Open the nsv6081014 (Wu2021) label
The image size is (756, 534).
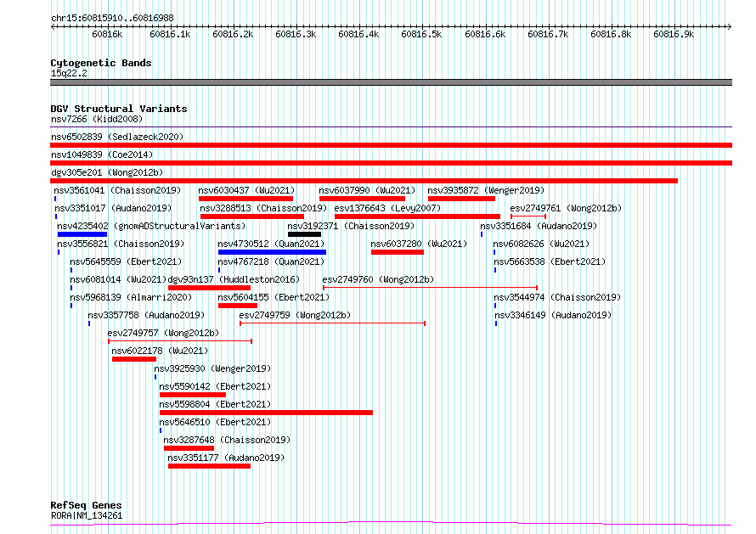coord(118,279)
